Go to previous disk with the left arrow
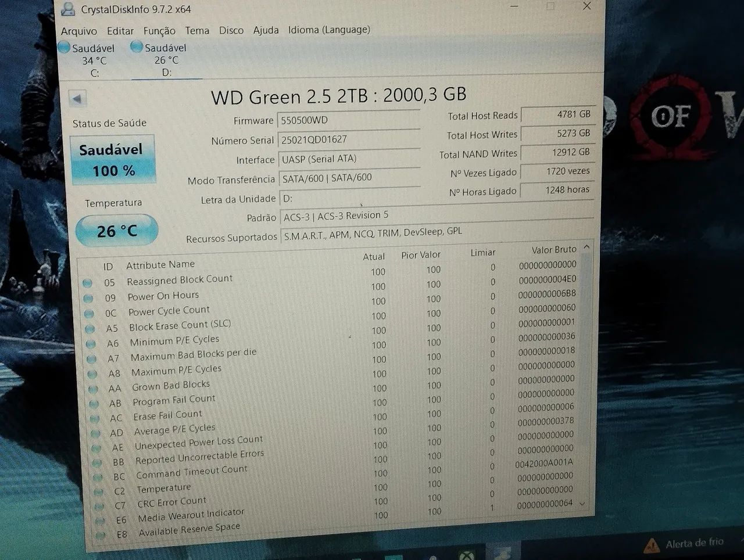This screenshot has width=744, height=560. [x=77, y=98]
